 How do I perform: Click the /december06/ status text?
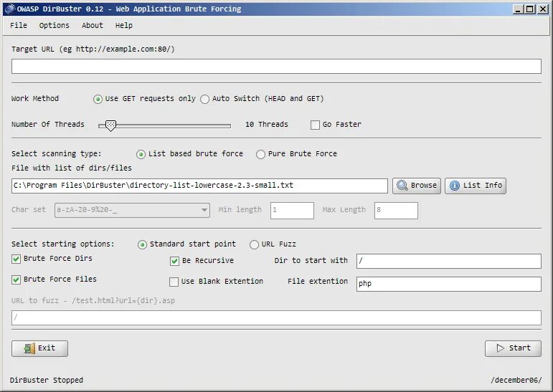(x=516, y=380)
